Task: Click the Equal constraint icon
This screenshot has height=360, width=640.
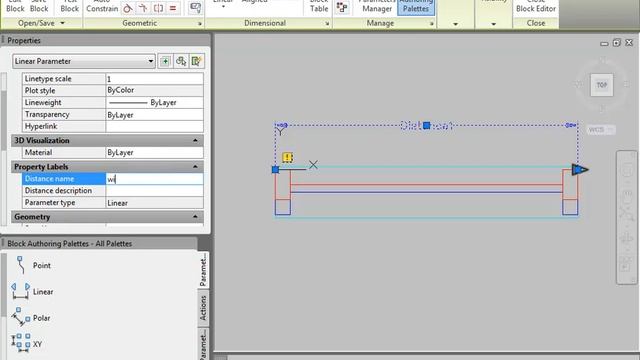Action: click(173, 8)
